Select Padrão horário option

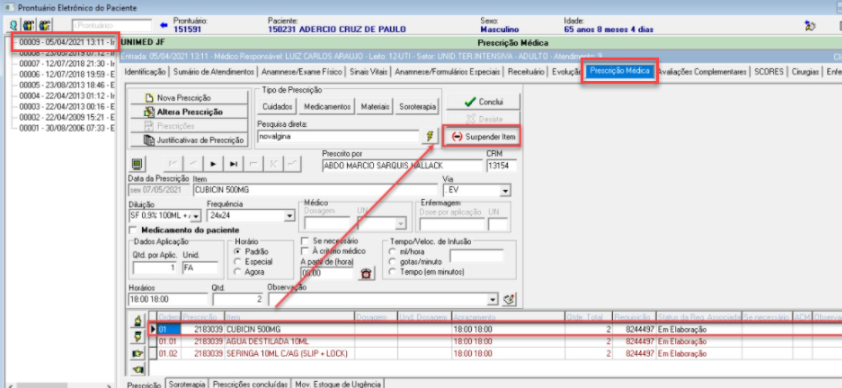click(x=238, y=251)
